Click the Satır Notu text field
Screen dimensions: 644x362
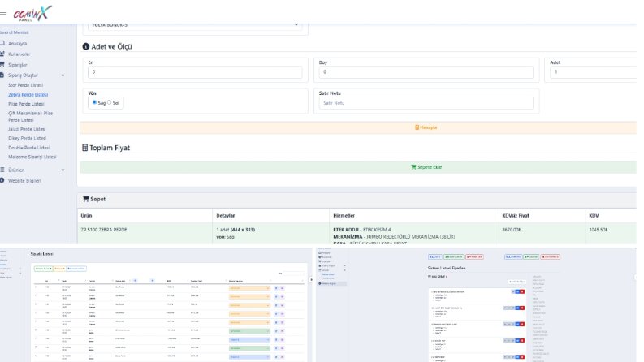click(426, 103)
